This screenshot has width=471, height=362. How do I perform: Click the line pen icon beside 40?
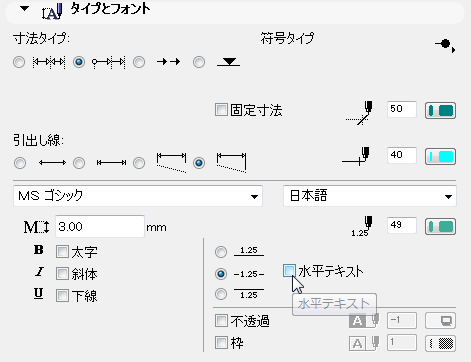356,156
